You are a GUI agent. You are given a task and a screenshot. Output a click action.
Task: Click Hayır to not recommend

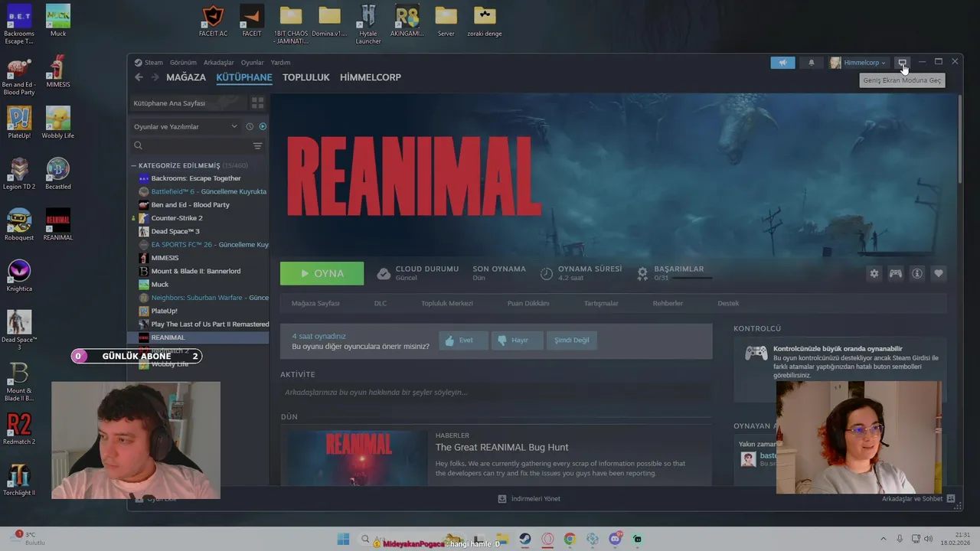(x=518, y=340)
